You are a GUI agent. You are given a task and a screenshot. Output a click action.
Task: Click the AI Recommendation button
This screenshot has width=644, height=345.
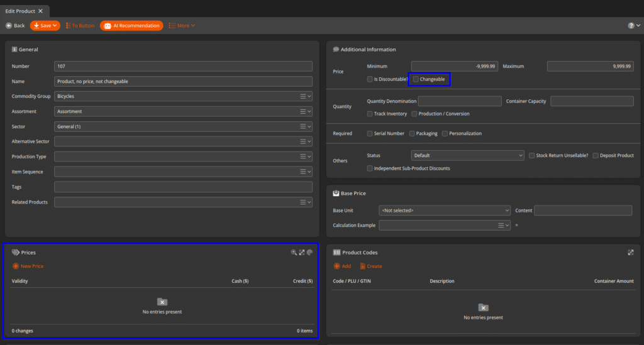131,26
